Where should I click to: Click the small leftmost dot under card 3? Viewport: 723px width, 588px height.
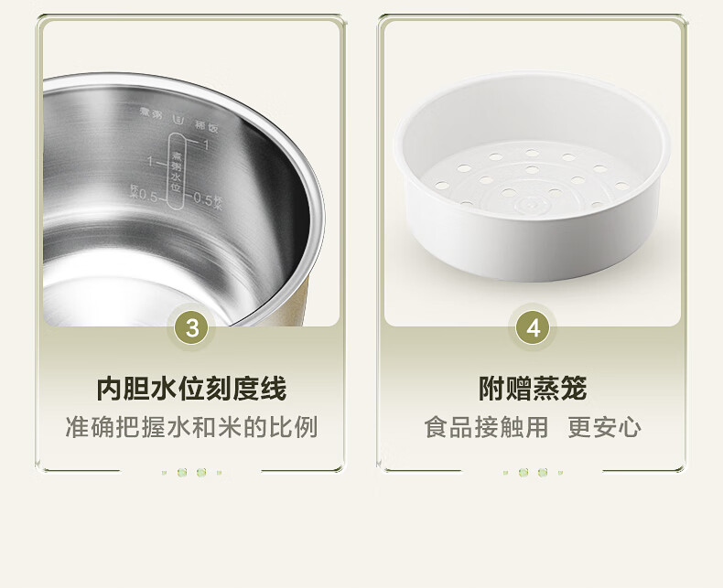pyautogui.click(x=164, y=473)
